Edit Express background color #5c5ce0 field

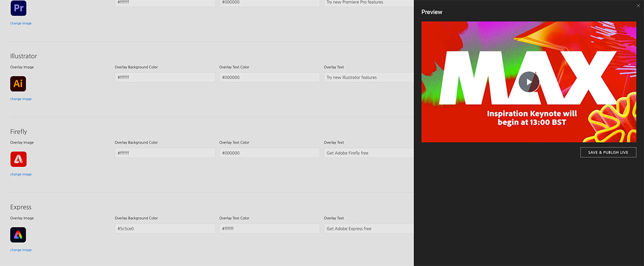pos(165,228)
